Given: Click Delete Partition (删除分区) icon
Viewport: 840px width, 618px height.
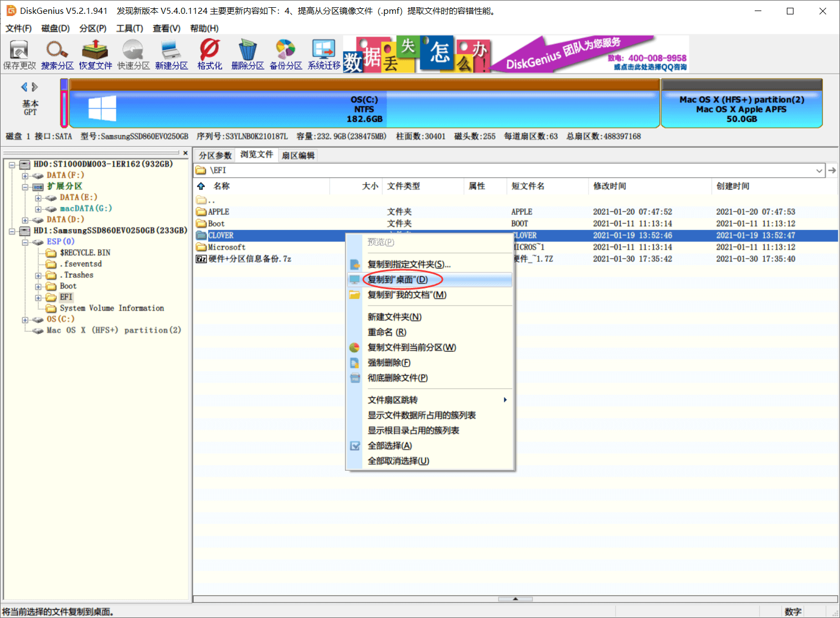Looking at the screenshot, I should [248, 54].
